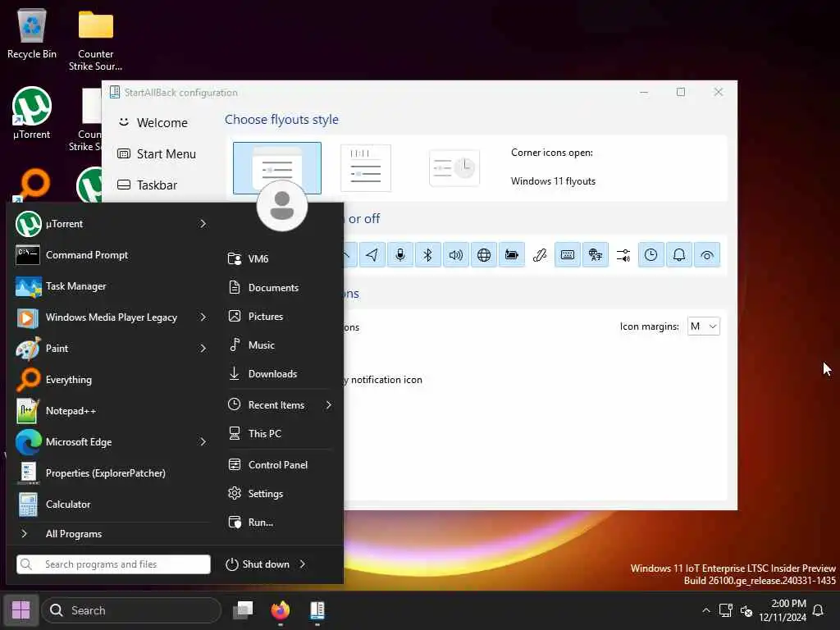The image size is (840, 630).
Task: Toggle the notification bell system icon
Action: point(678,255)
